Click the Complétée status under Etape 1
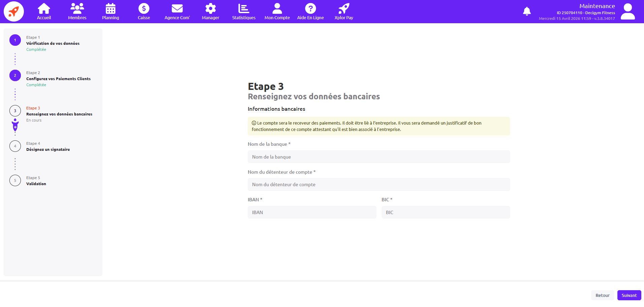 point(36,49)
